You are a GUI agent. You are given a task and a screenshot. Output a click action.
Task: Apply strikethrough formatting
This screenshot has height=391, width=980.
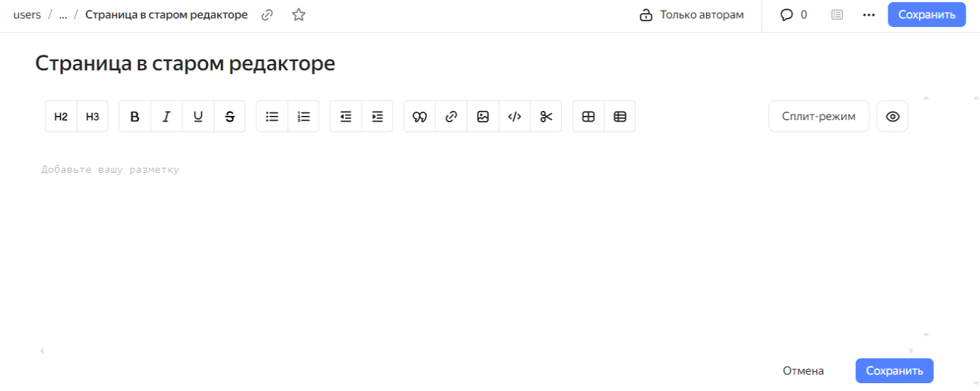[x=229, y=117]
